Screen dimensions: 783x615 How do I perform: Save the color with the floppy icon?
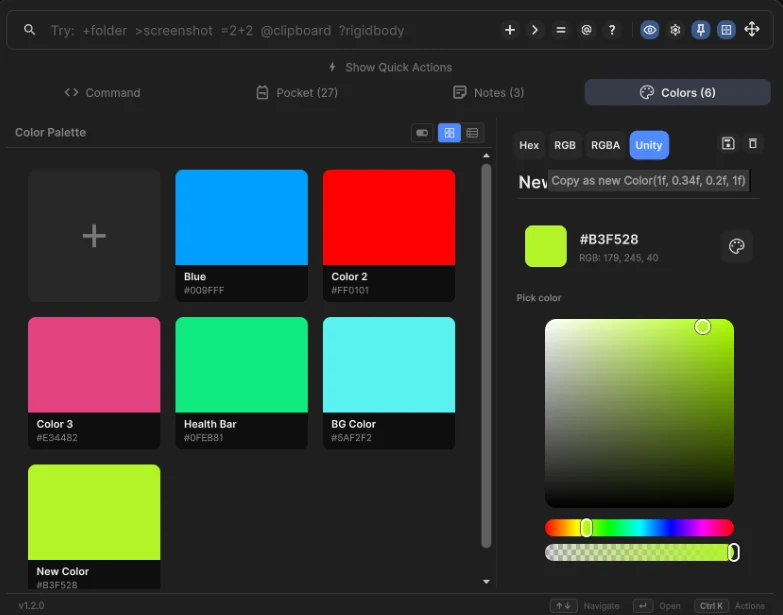click(x=728, y=144)
